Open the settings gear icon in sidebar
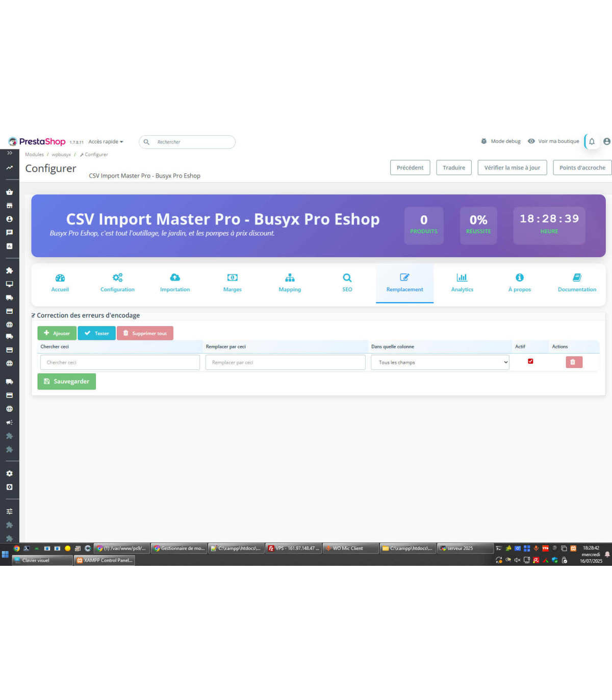This screenshot has height=700, width=612. (x=9, y=473)
